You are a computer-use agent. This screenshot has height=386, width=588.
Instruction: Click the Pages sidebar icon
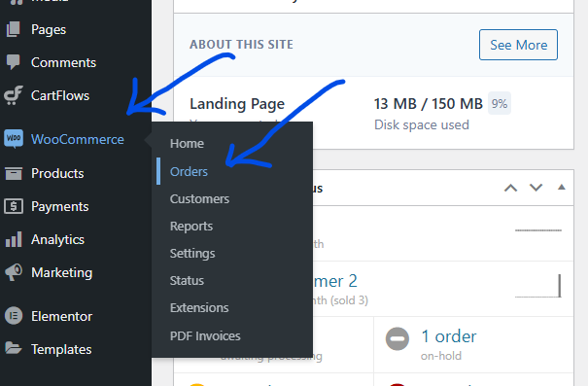pos(14,29)
